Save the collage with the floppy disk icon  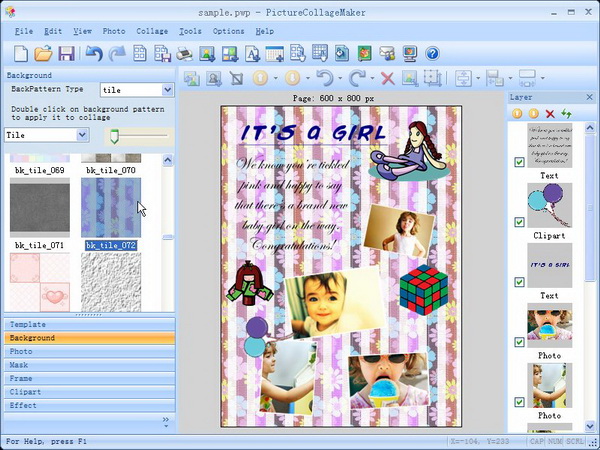point(67,53)
